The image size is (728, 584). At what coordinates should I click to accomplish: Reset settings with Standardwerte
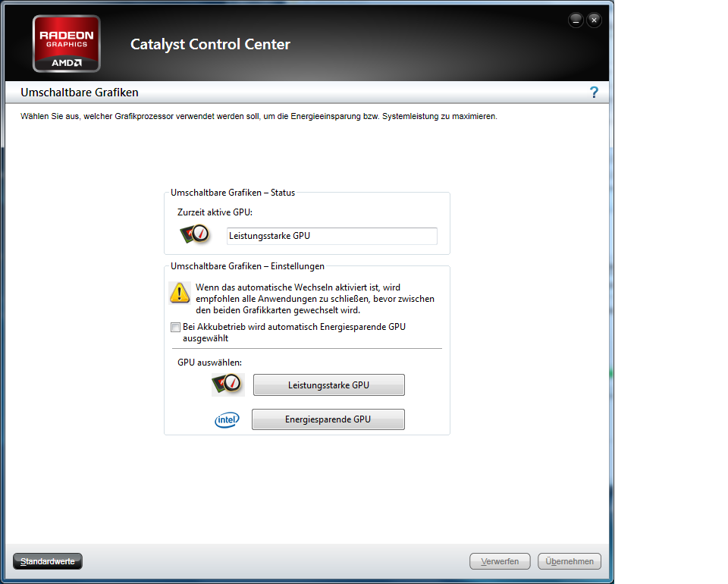[x=47, y=561]
